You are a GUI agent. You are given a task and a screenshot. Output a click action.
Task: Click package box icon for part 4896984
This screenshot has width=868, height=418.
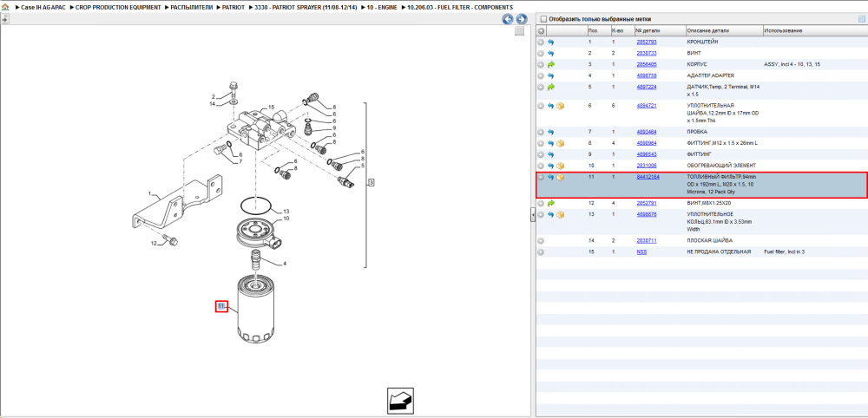click(x=560, y=143)
